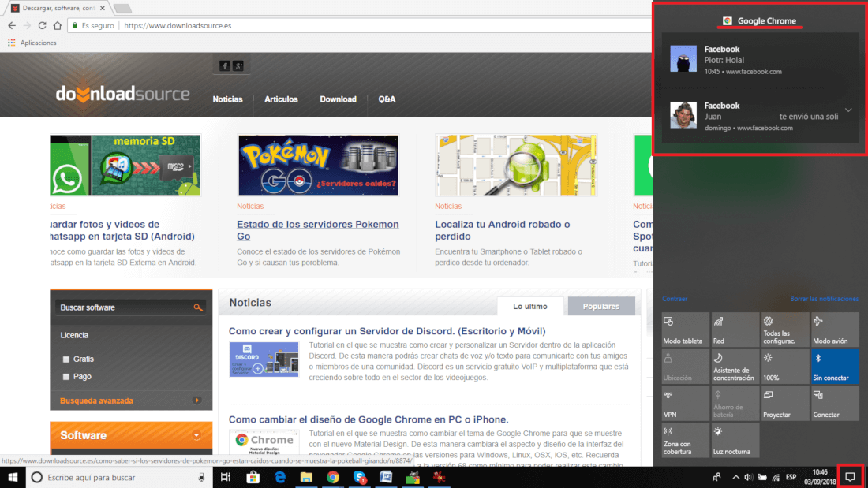The height and width of the screenshot is (488, 868).
Task: Show hidden system tray icons
Action: coord(735,477)
